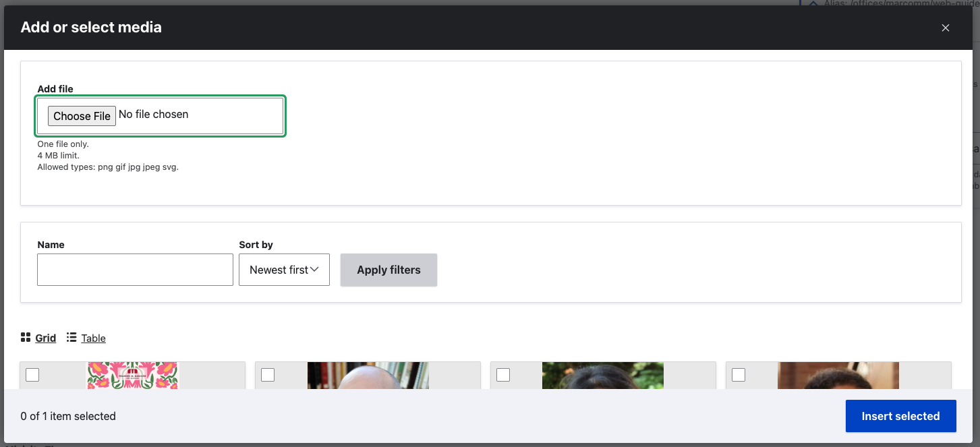Image resolution: width=980 pixels, height=447 pixels.
Task: Open the thumbnail with green foliage background
Action: [603, 376]
